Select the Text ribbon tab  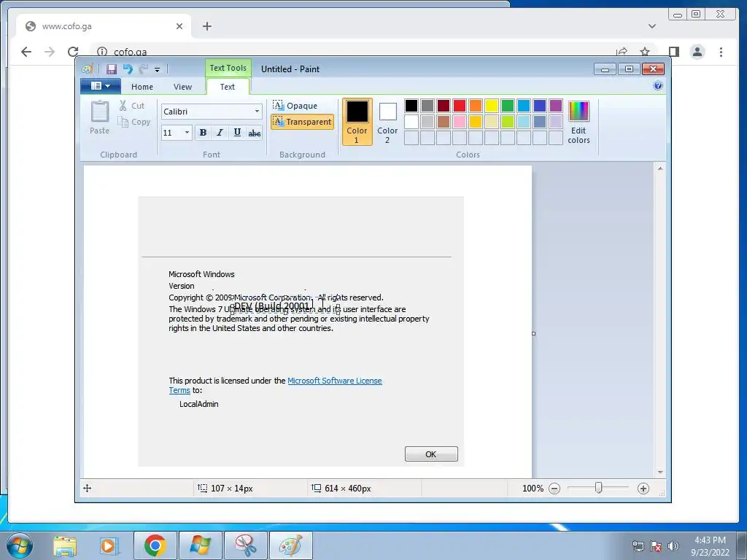[228, 87]
